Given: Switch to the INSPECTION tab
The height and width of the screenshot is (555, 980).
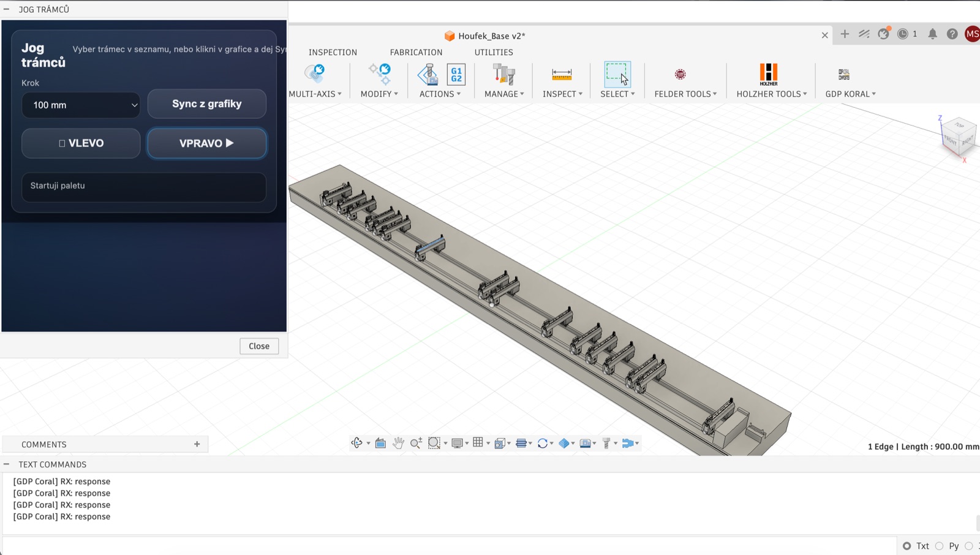Looking at the screenshot, I should [333, 52].
